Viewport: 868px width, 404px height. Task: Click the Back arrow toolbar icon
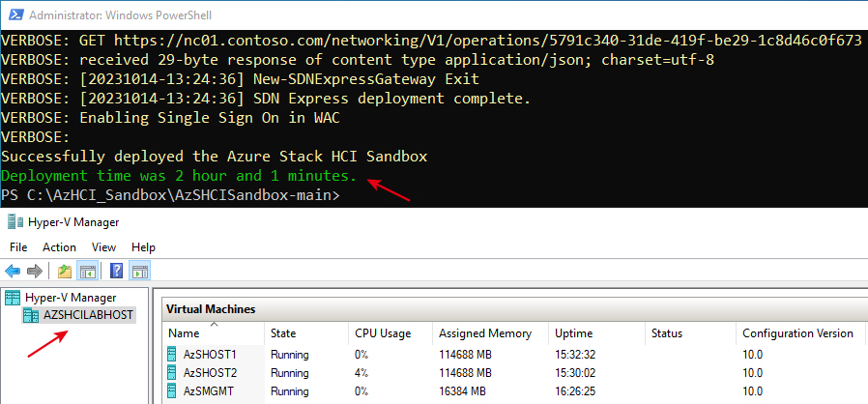tap(13, 272)
